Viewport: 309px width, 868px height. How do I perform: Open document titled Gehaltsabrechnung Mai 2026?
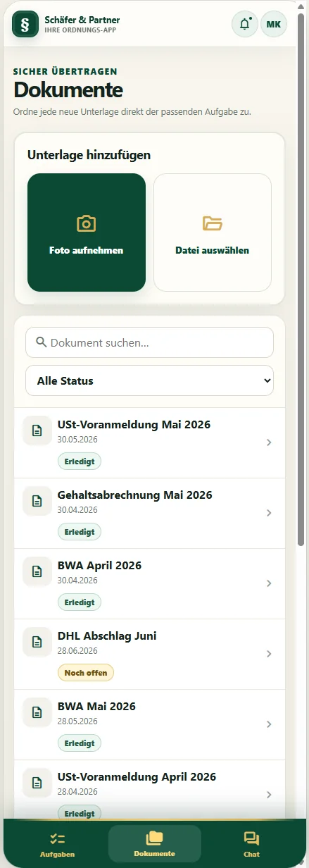tap(135, 495)
